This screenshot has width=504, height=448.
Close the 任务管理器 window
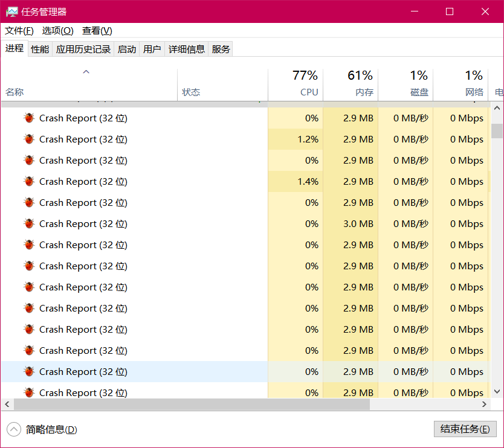(x=485, y=11)
